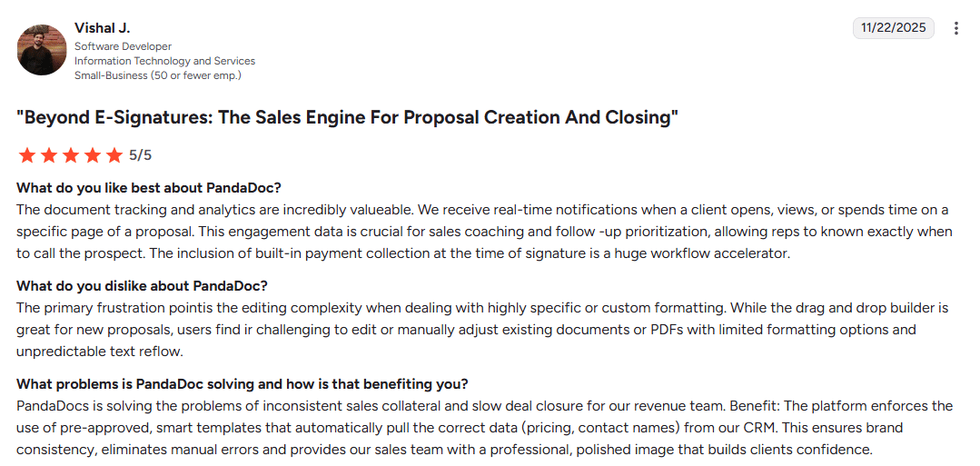Viewport: 980px width, 466px height.
Task: Click "What do you dislike about PandaDoc?" heading
Action: [x=142, y=286]
